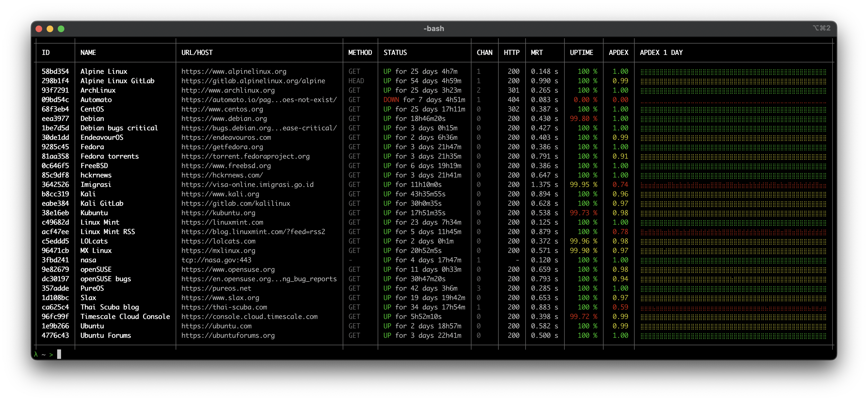This screenshot has width=868, height=401.
Task: Click the Alpine Linux green apdex graph
Action: (733, 72)
